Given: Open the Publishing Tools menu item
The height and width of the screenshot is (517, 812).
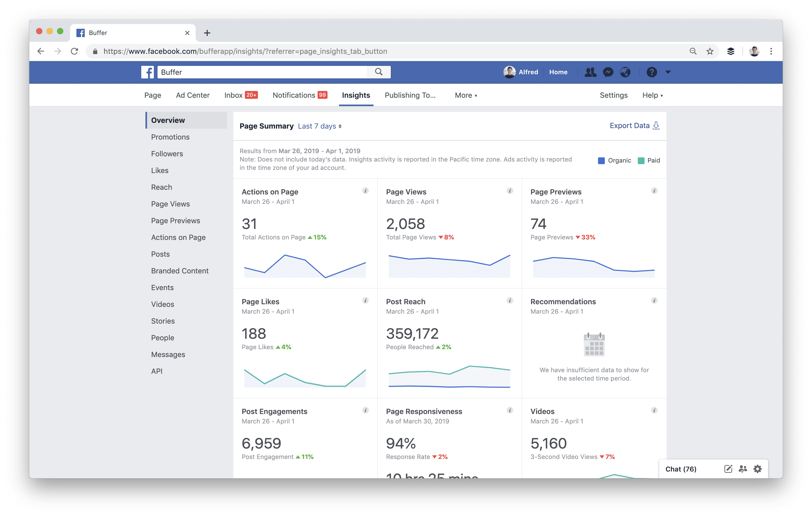Looking at the screenshot, I should pos(410,95).
